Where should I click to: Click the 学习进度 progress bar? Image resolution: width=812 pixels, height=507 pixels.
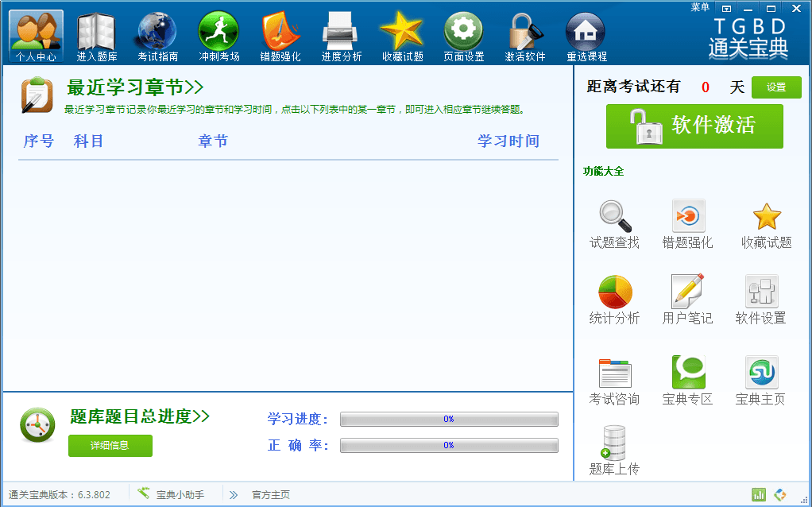click(x=449, y=420)
